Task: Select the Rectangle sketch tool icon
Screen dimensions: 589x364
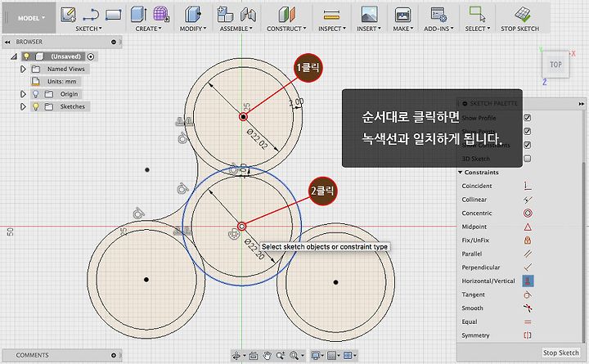Action: (113, 15)
